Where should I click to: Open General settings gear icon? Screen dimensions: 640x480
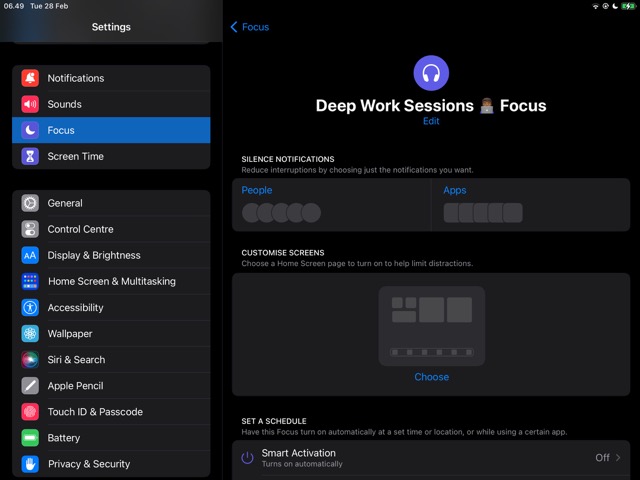coord(30,203)
